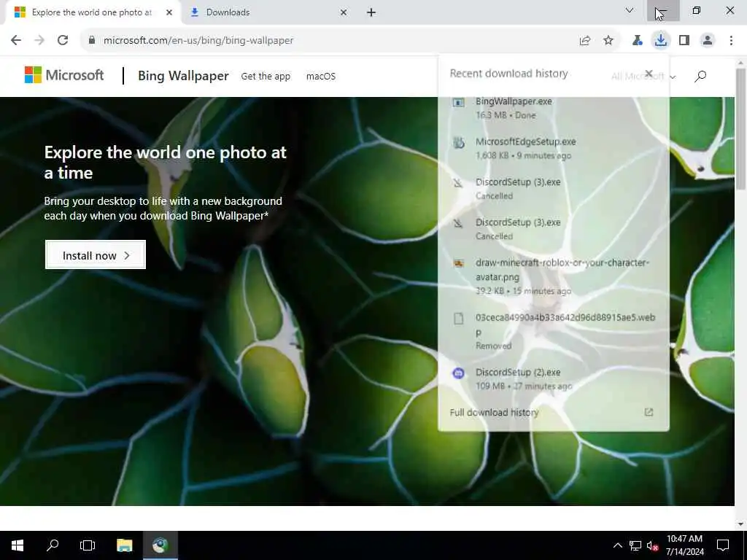747x560 pixels.
Task: Open the tab search chevron
Action: point(630,10)
